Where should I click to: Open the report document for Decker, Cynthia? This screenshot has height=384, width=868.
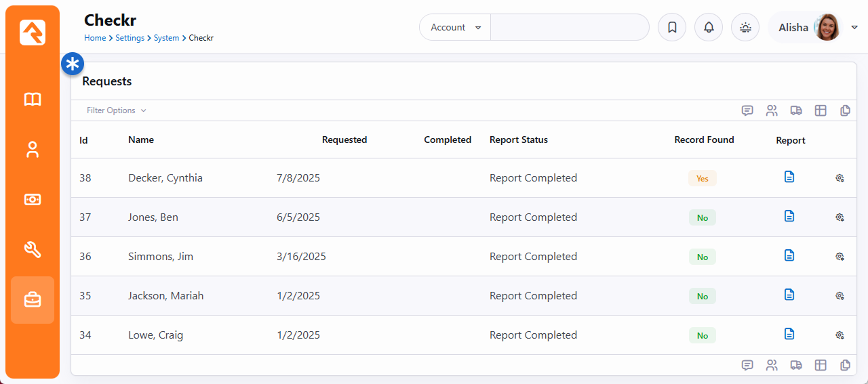(789, 177)
